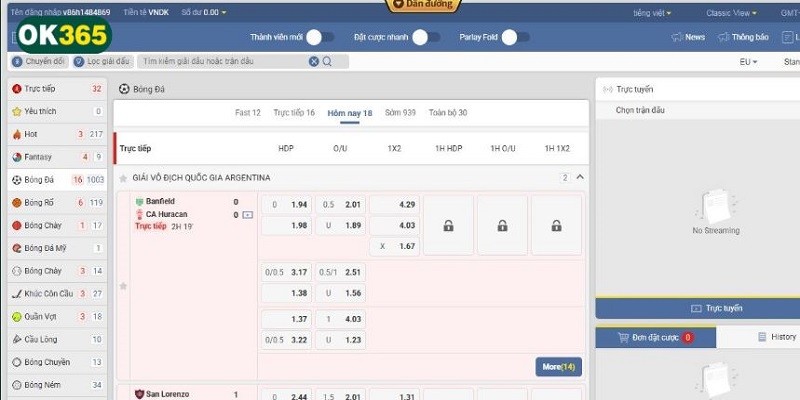Click the Bóng Đá Mỹ football icon
The width and height of the screenshot is (800, 400).
point(17,248)
